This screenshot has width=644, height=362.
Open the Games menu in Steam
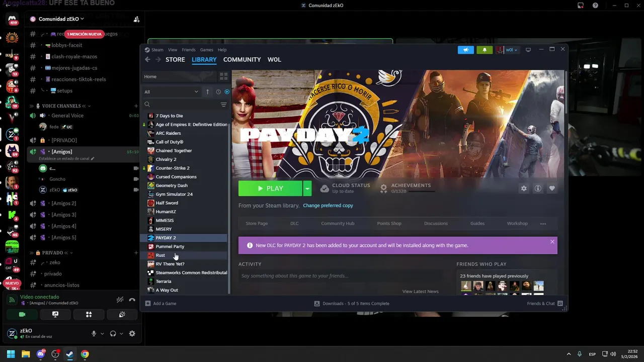tap(207, 50)
